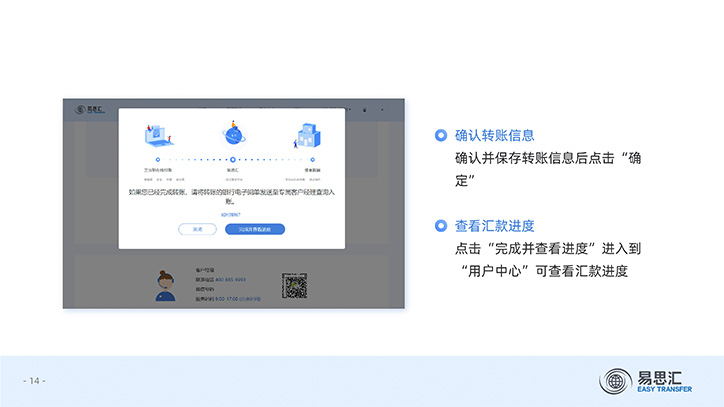The image size is (724, 407).
Task: Click the 确认转账信息 heading
Action: [494, 135]
